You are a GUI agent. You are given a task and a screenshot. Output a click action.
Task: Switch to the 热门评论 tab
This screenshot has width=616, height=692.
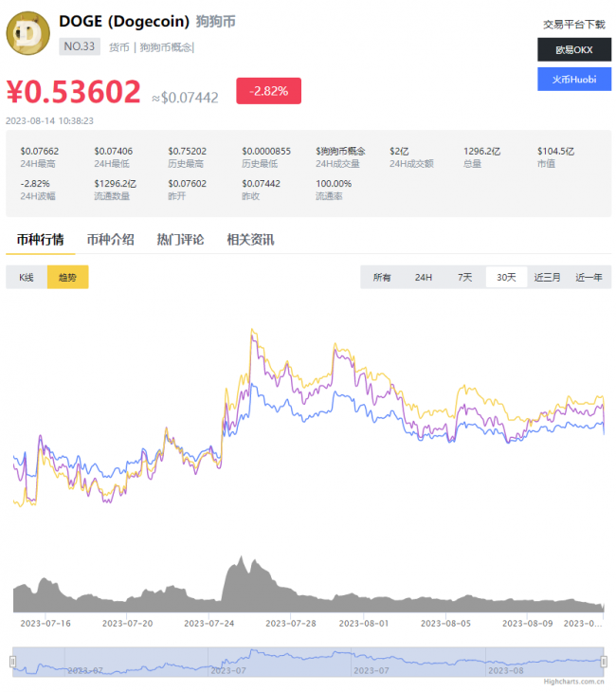(x=180, y=240)
